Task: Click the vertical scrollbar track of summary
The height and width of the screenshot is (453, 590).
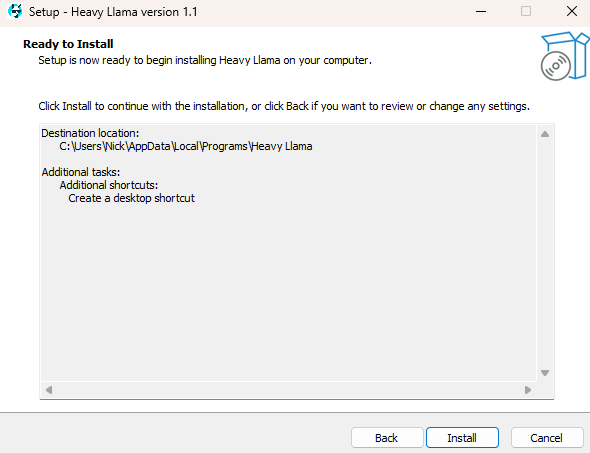Action: click(x=545, y=253)
